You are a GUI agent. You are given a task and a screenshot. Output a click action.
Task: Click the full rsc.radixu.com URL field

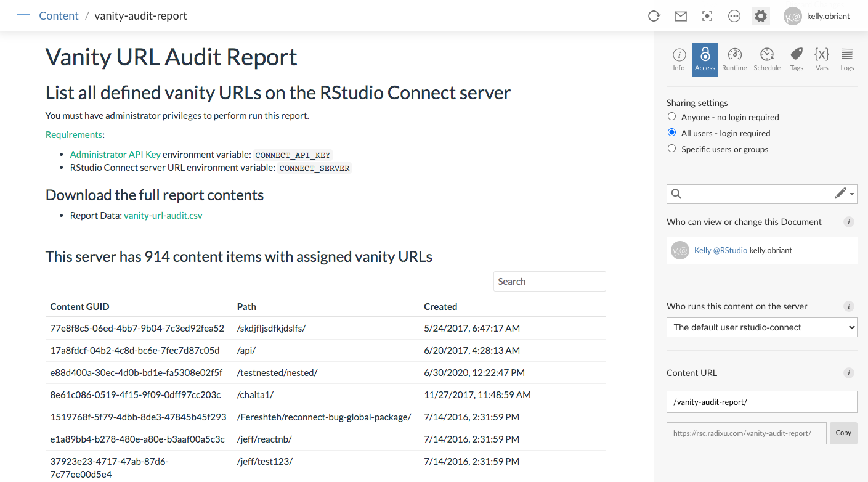click(747, 433)
